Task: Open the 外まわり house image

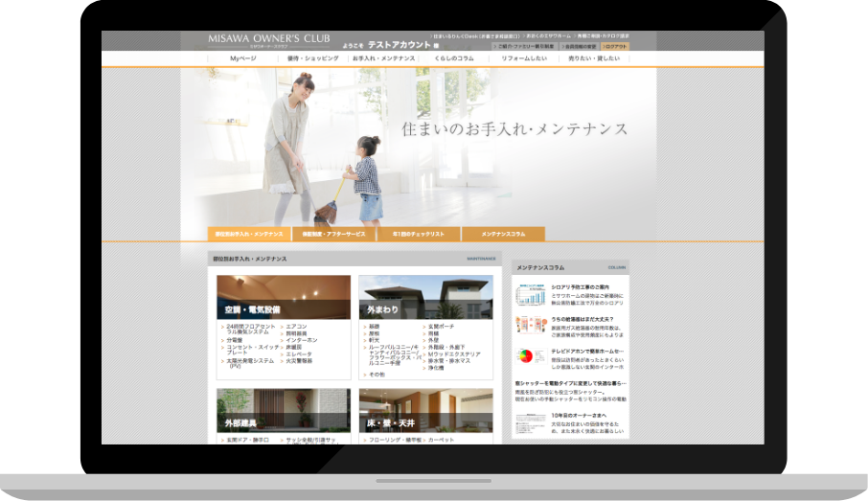Action: pos(425,297)
